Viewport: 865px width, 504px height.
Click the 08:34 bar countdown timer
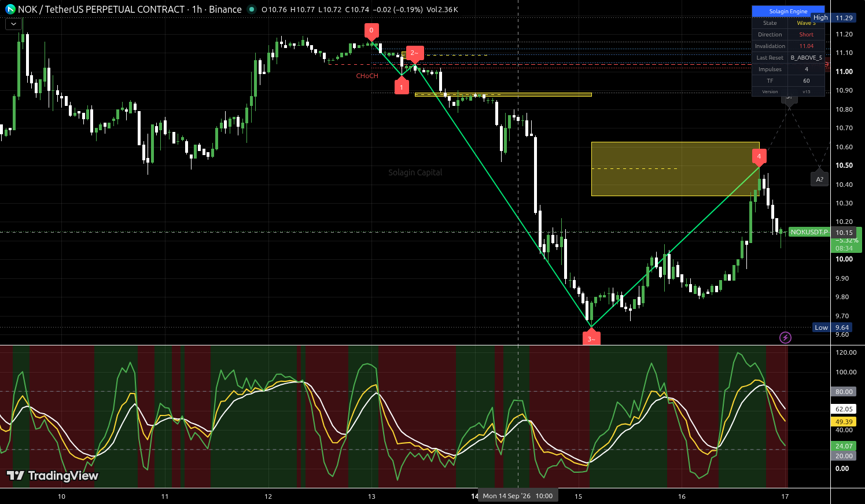[x=844, y=248]
